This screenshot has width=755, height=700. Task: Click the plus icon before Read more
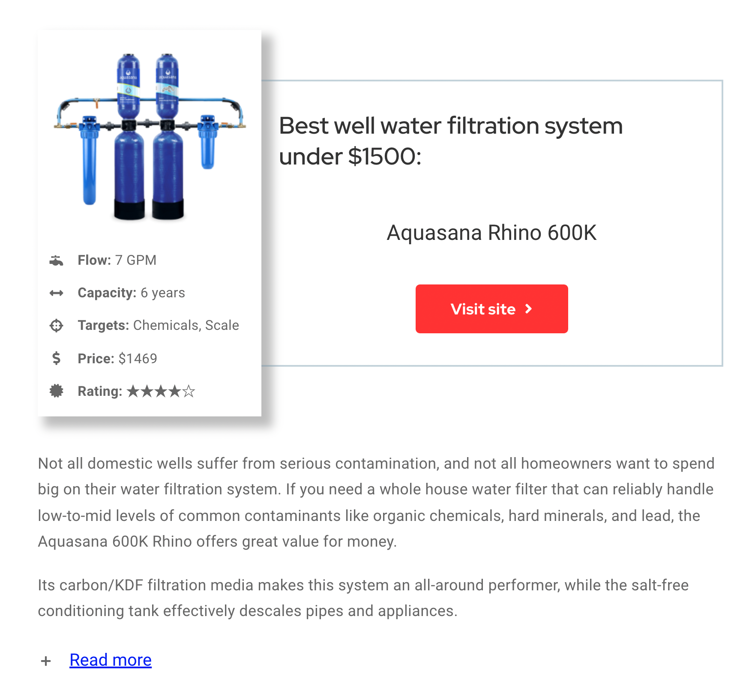(46, 661)
